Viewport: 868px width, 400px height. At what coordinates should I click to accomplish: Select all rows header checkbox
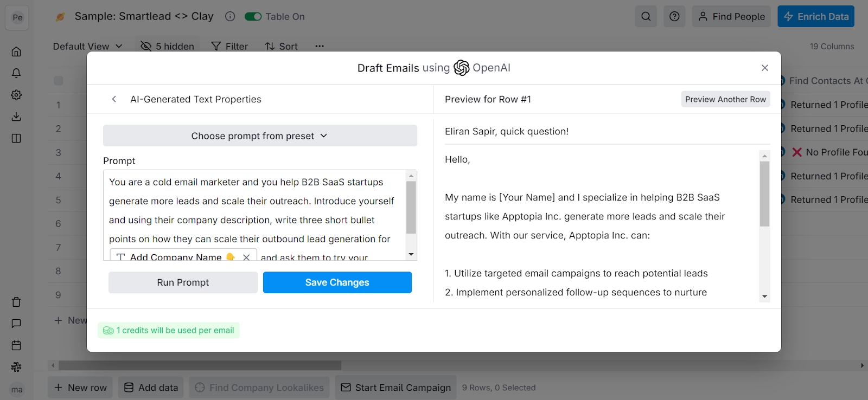(59, 81)
